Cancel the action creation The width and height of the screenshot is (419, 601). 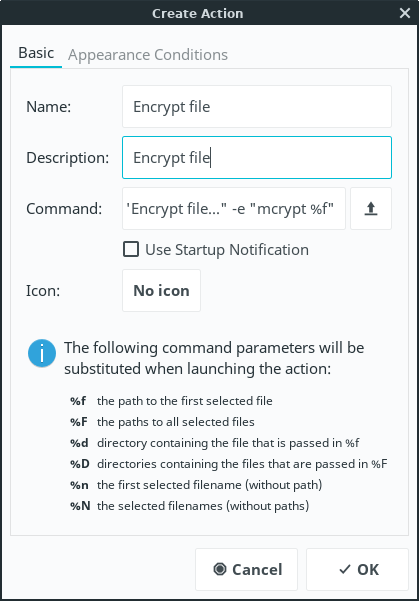246,569
